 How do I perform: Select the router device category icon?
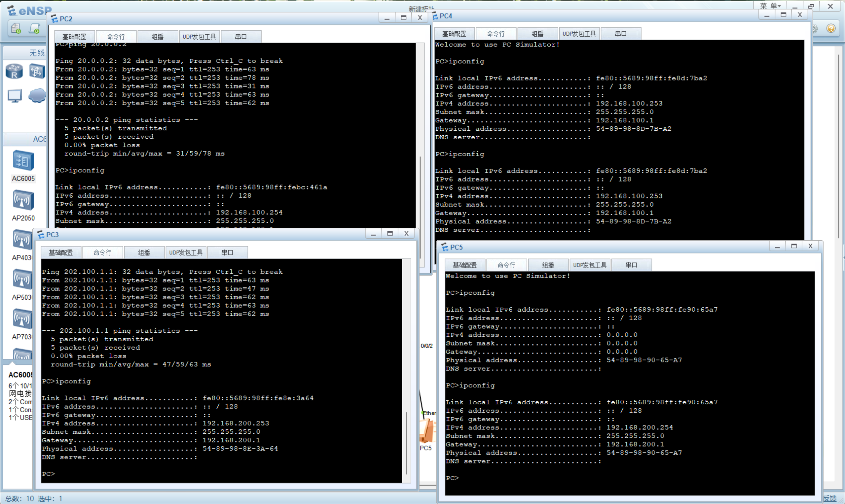14,71
